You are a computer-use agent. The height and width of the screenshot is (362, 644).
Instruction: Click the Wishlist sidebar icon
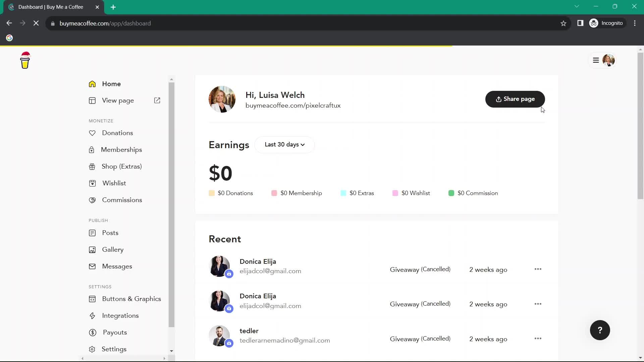93,183
